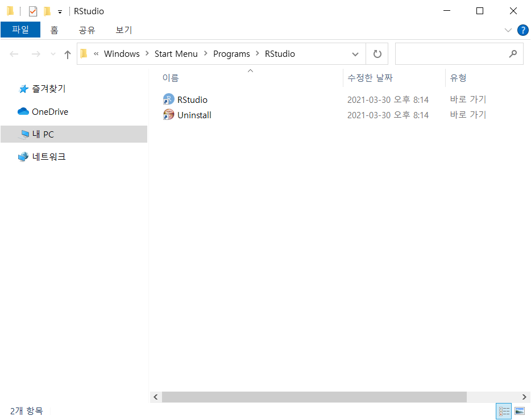The image size is (531, 420).
Task: Click the horizontal scrollbar left arrow
Action: pos(155,397)
